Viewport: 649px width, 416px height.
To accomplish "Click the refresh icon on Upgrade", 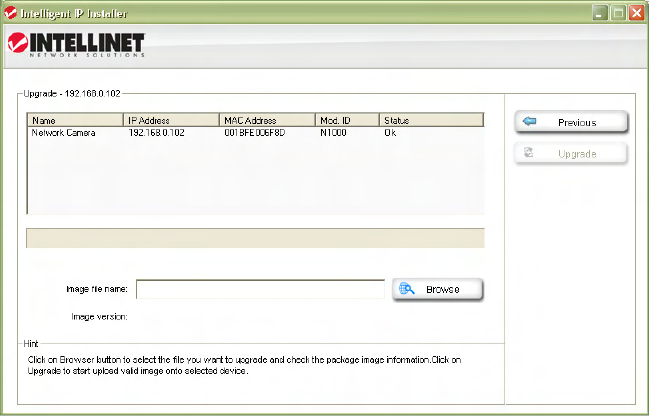I will pyautogui.click(x=529, y=153).
